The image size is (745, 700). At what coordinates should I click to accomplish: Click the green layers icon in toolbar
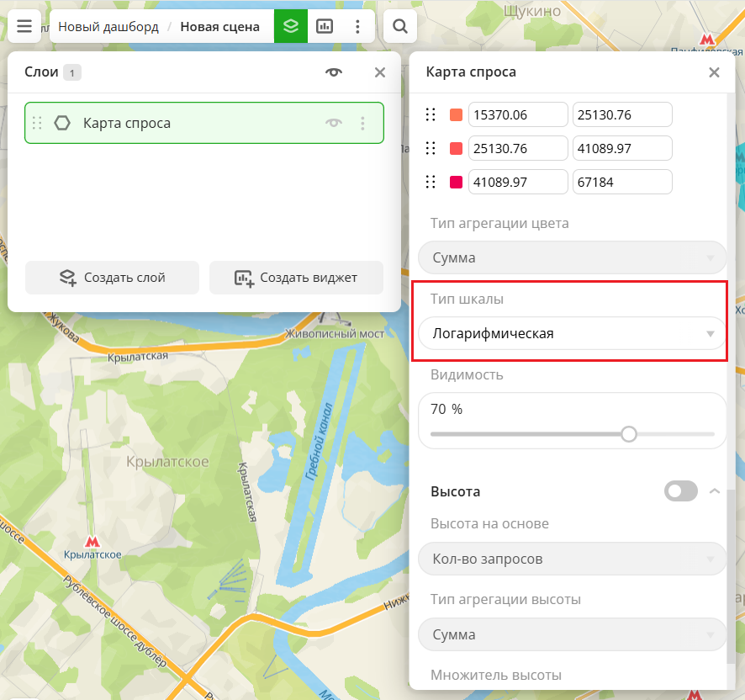pos(291,26)
